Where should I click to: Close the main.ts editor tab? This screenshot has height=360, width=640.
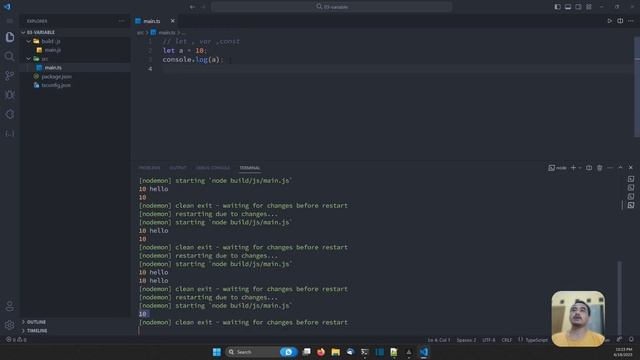point(172,21)
